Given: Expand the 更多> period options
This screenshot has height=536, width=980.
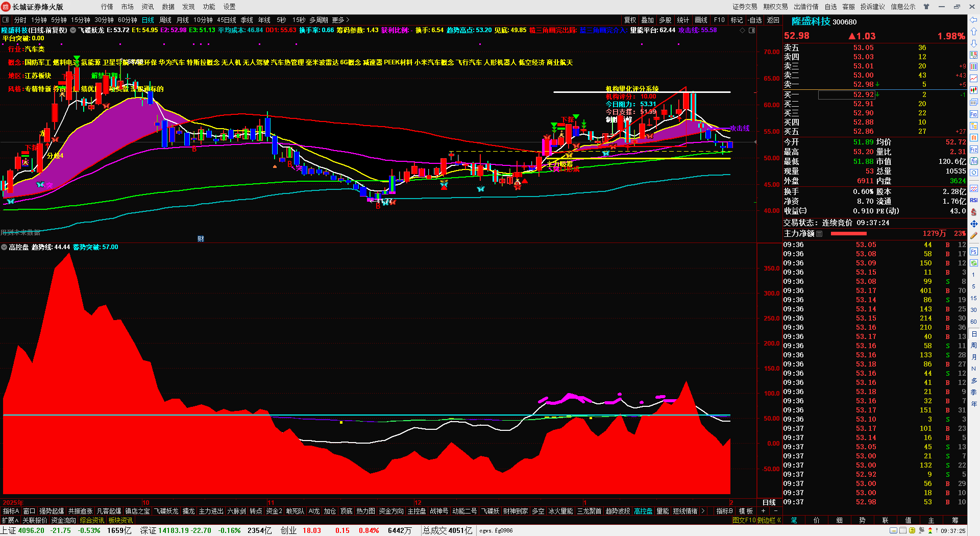Looking at the screenshot, I should pos(340,20).
